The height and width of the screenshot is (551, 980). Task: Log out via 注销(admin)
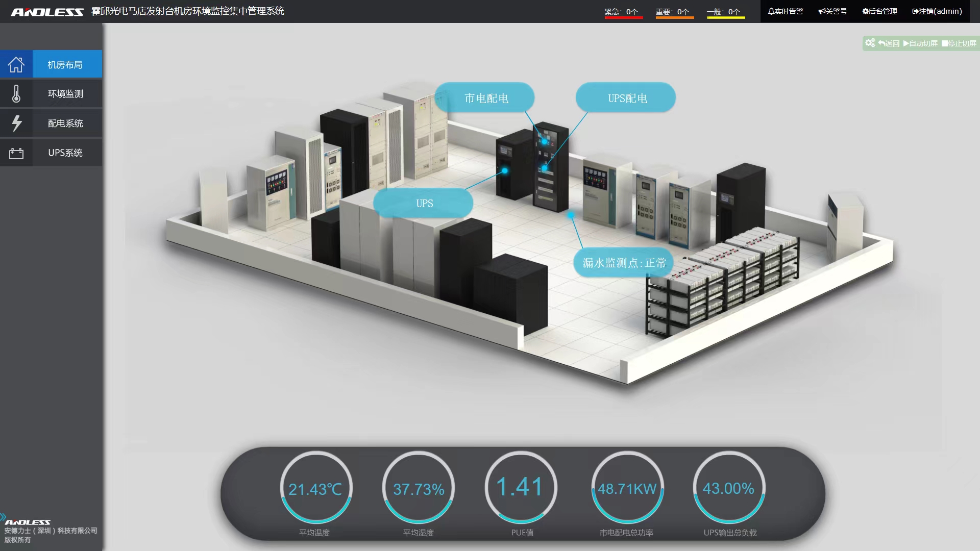pos(937,11)
